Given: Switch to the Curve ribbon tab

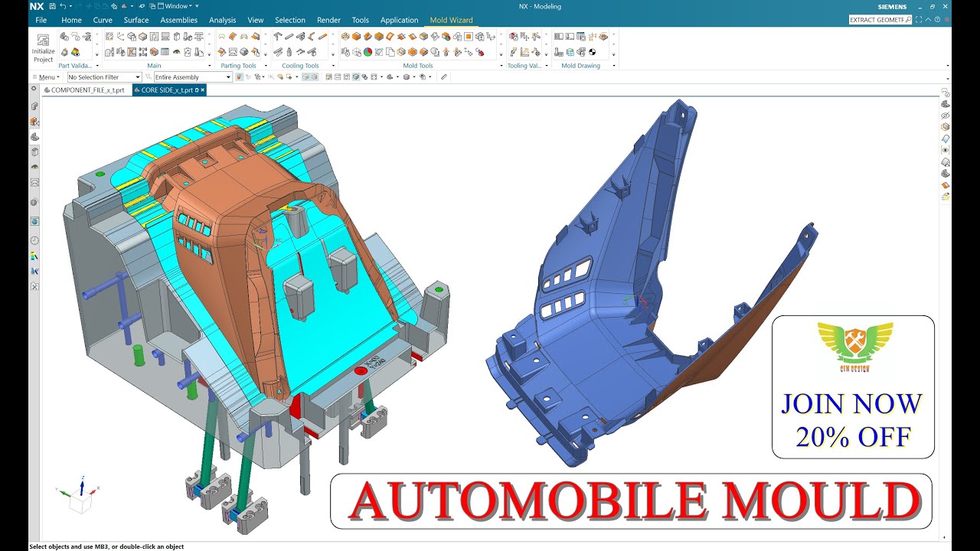Looking at the screenshot, I should (103, 20).
